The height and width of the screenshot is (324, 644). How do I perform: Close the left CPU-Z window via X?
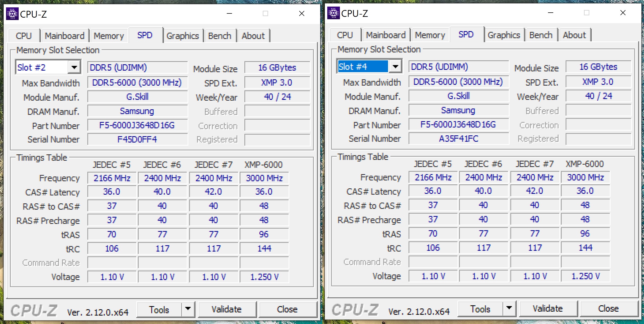302,13
